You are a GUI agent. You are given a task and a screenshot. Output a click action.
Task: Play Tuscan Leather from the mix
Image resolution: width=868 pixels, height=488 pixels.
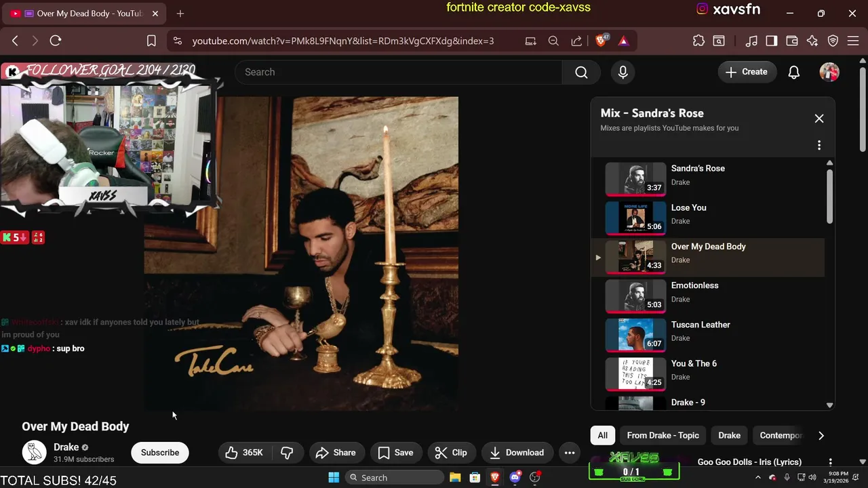708,334
